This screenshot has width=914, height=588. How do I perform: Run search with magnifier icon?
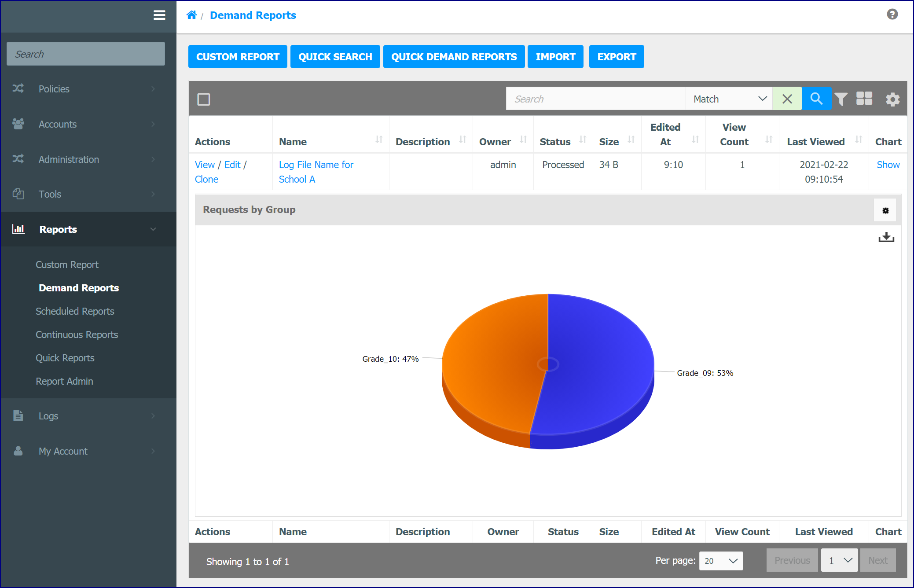[x=816, y=99]
